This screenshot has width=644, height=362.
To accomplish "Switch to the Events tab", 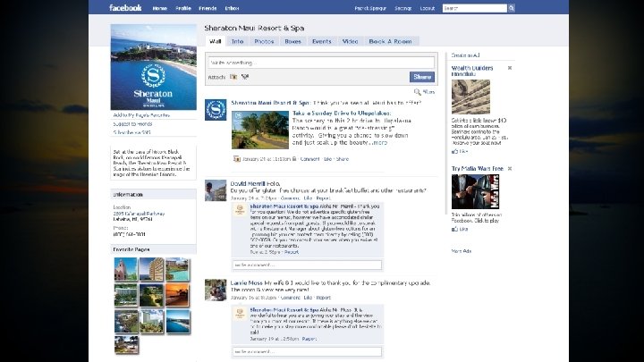I will tap(322, 41).
